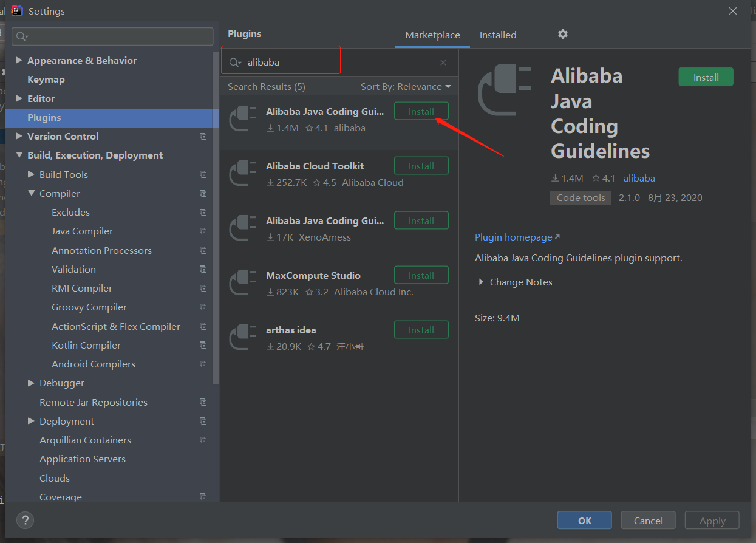Screen dimensions: 756x543
Task: Click the project-level icon beside Kotlin Compiler
Action: [203, 345]
